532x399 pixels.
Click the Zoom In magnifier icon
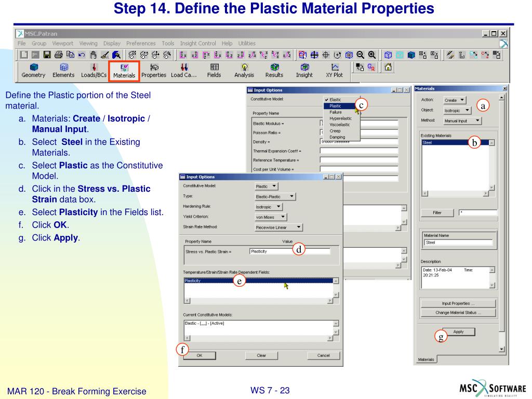pos(372,55)
